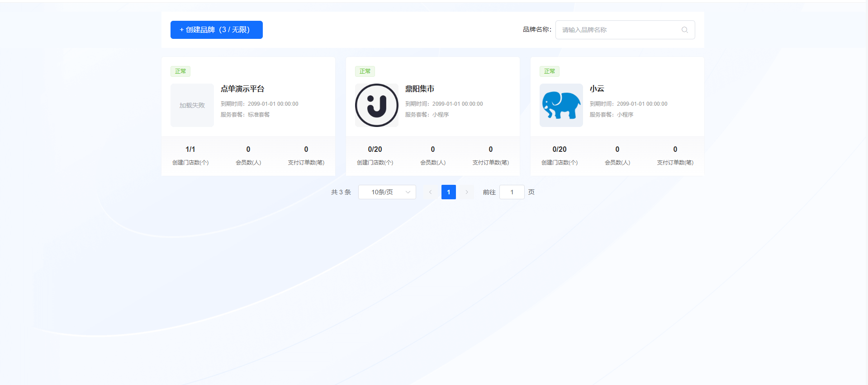This screenshot has width=868, height=385.
Task: Click 到期时间 line on 小云 card
Action: (629, 104)
